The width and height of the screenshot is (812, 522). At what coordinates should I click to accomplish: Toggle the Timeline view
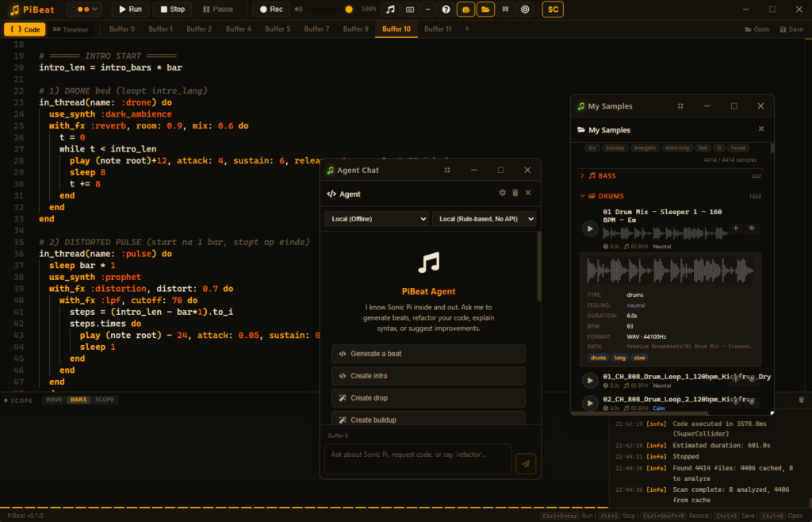pos(71,29)
